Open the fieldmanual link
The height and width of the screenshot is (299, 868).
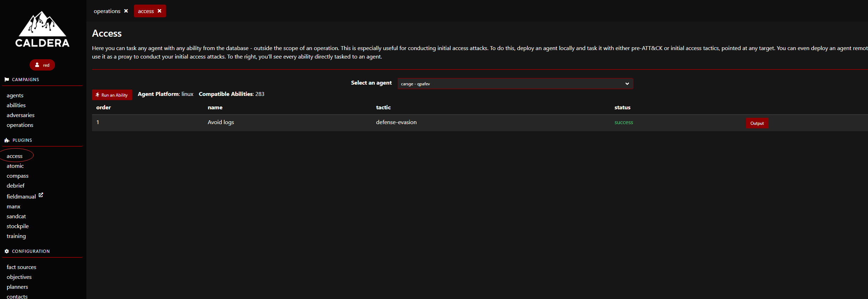click(x=21, y=196)
